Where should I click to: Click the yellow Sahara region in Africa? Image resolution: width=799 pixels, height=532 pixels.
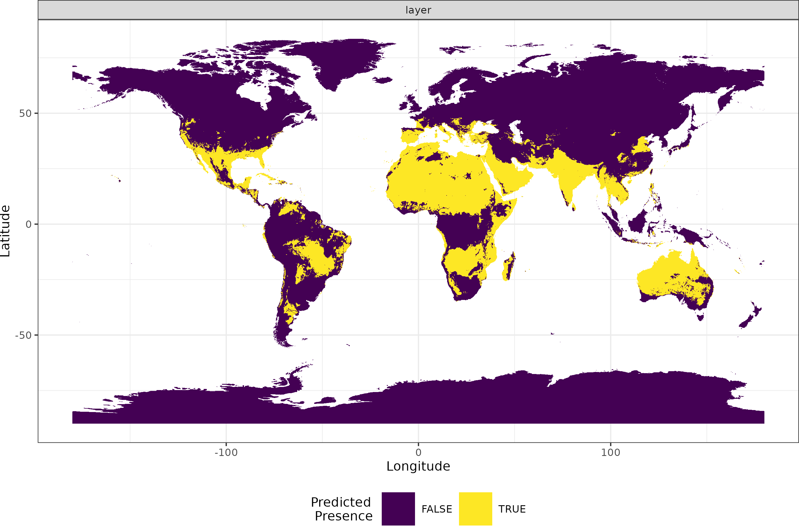click(442, 183)
